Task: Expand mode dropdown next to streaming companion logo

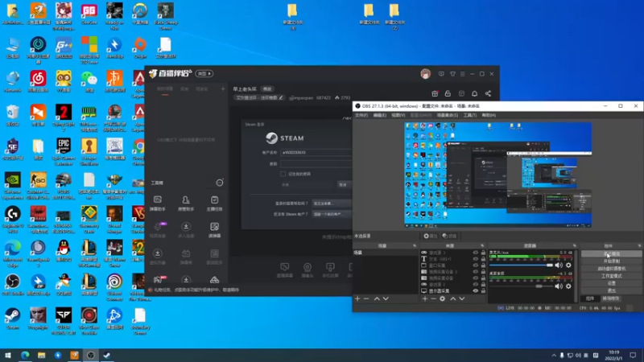Action: [204, 74]
